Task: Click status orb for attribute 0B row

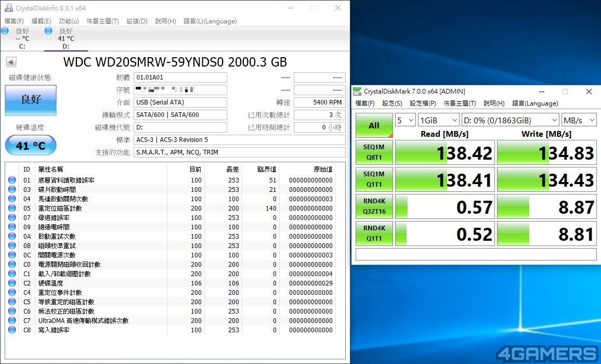Action: pyautogui.click(x=12, y=245)
